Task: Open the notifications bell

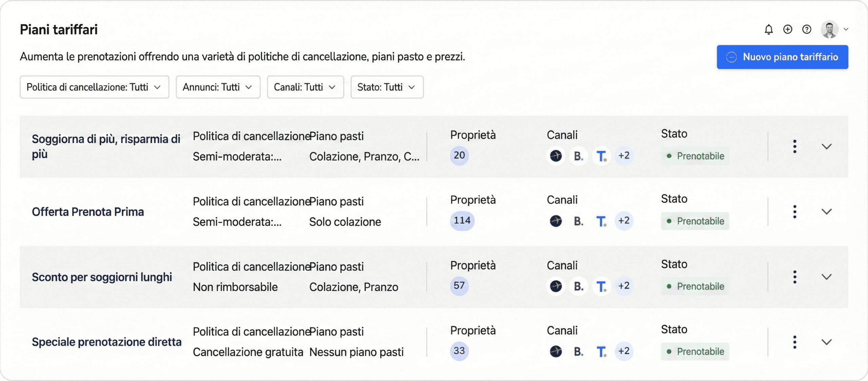Action: 768,30
